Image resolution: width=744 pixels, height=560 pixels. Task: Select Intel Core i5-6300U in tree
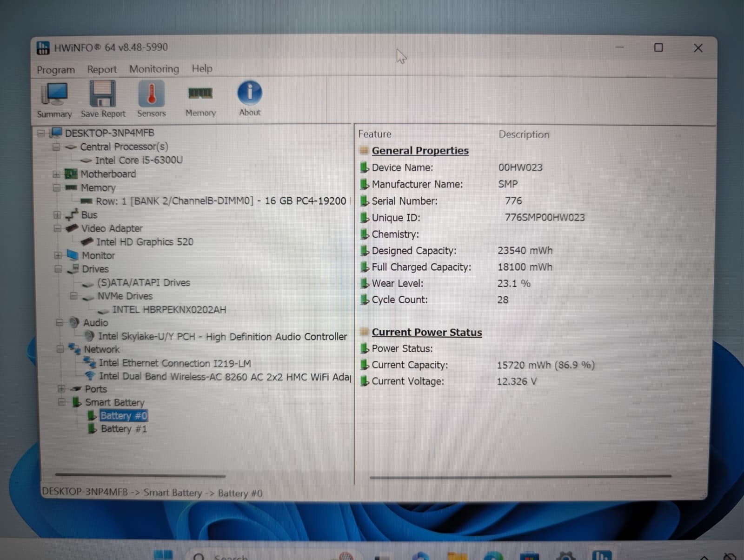point(139,160)
